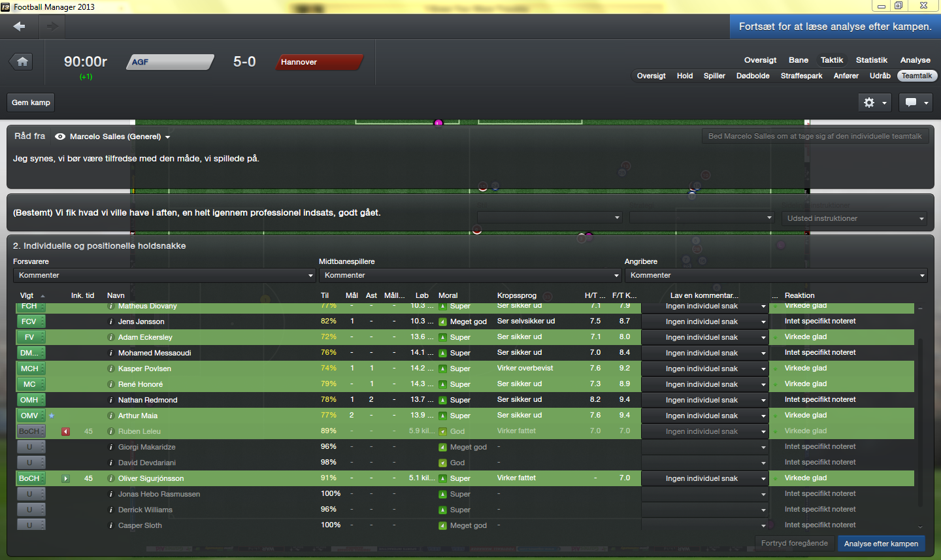Select the Teamtalk sub-tab

(x=917, y=76)
